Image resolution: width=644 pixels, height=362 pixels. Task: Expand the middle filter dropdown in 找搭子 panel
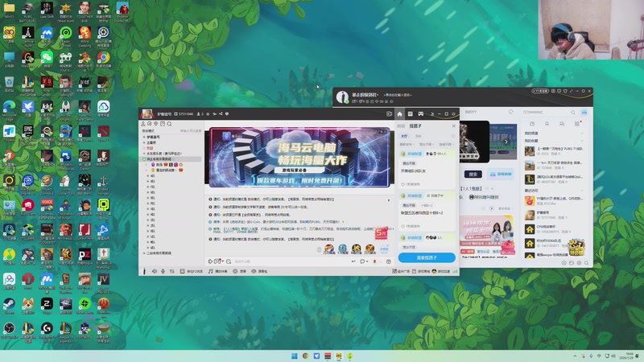[426, 145]
